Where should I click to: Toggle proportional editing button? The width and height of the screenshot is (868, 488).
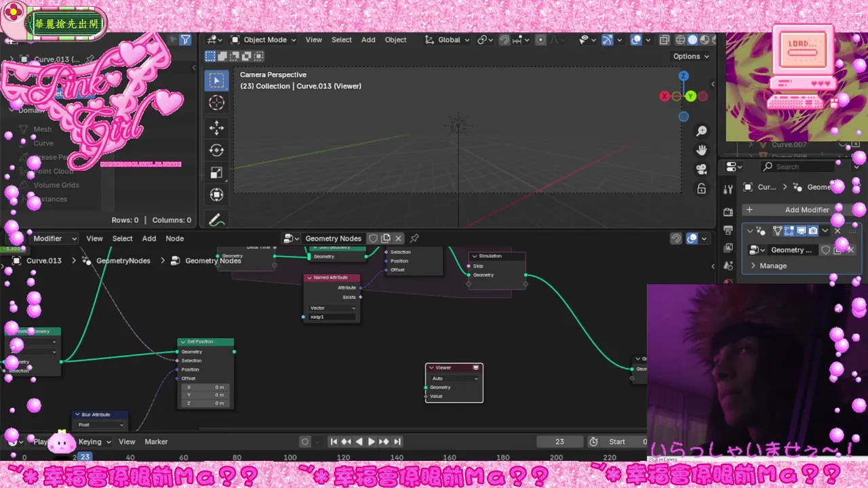[x=540, y=40]
